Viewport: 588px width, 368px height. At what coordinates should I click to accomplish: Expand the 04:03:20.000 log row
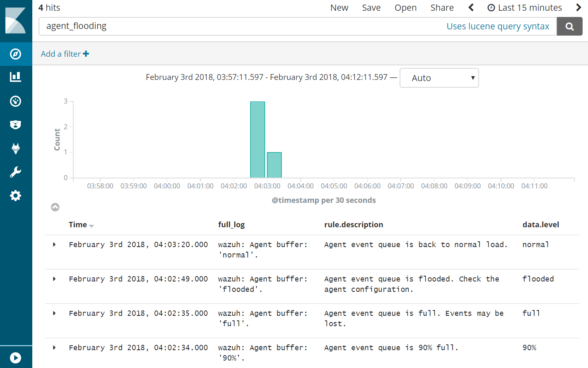tap(54, 245)
